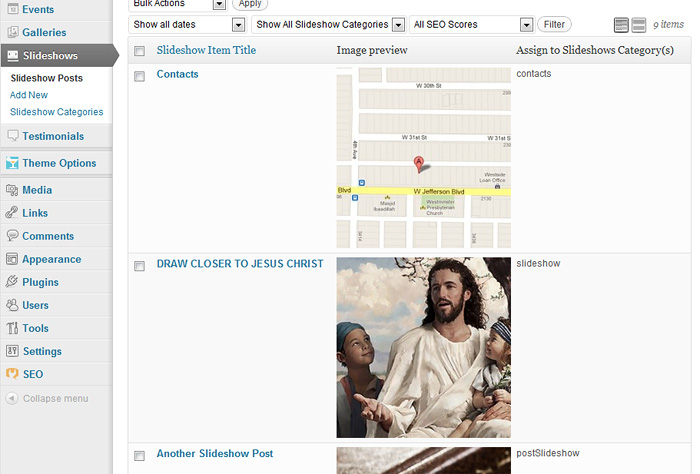Screen dimensions: 700x474
Task: Open Theme Options menu
Action: click(59, 163)
